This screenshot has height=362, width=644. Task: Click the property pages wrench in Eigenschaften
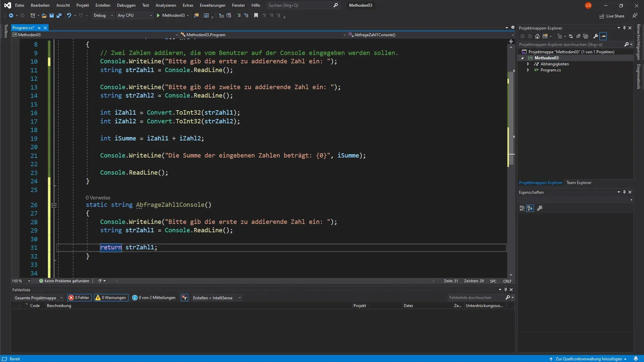(x=540, y=208)
